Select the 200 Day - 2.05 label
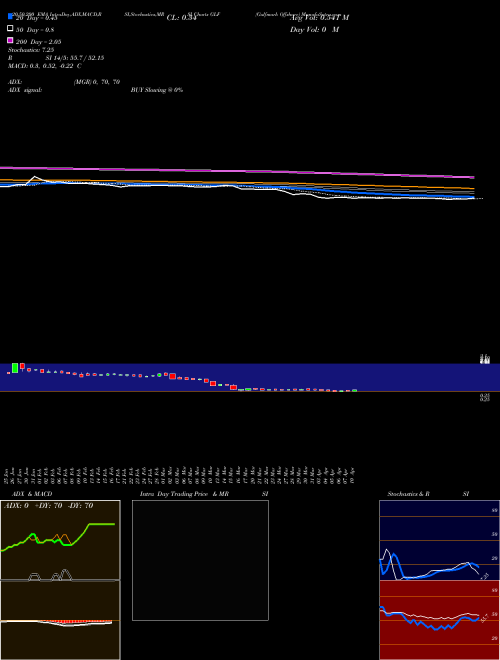The height and width of the screenshot is (660, 500). (x=39, y=42)
